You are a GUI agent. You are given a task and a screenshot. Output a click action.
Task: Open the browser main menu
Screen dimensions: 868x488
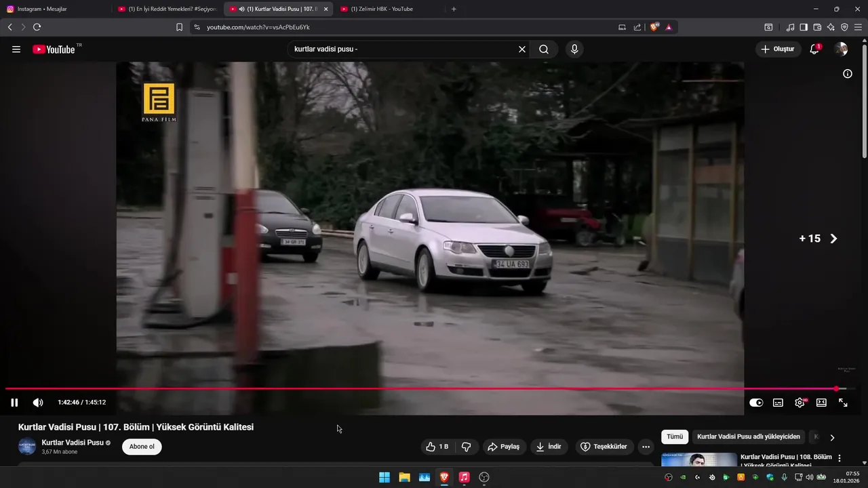[859, 27]
